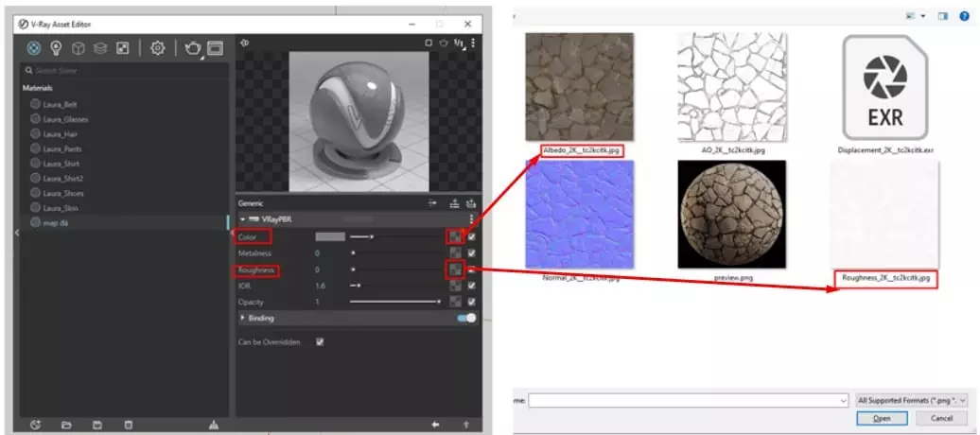Click the Roughness texture map slot
This screenshot has height=435, width=980.
[456, 270]
